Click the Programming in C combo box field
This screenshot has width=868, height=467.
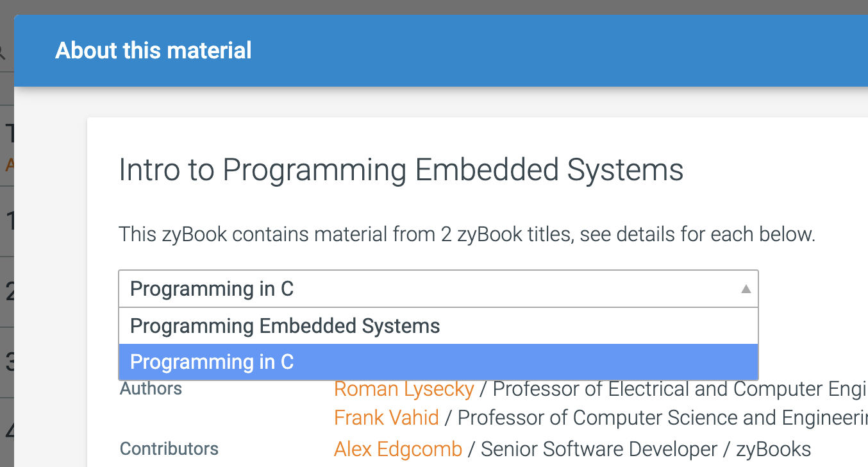pyautogui.click(x=438, y=289)
